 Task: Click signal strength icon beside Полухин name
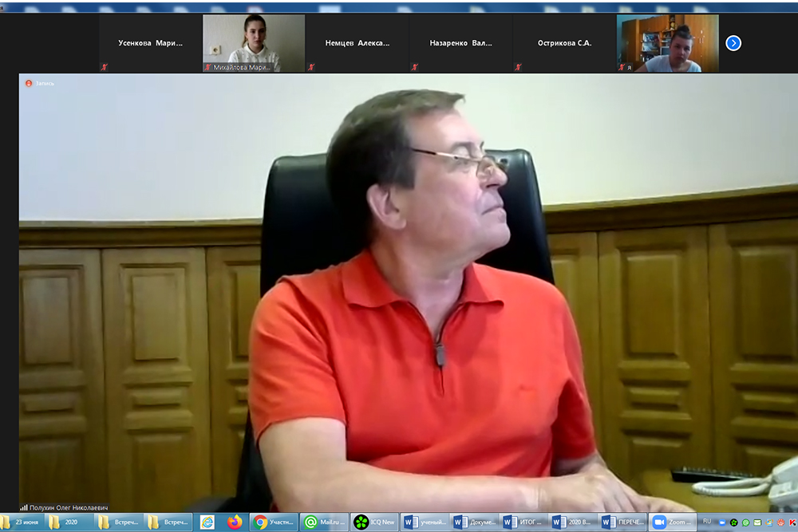[x=24, y=507]
